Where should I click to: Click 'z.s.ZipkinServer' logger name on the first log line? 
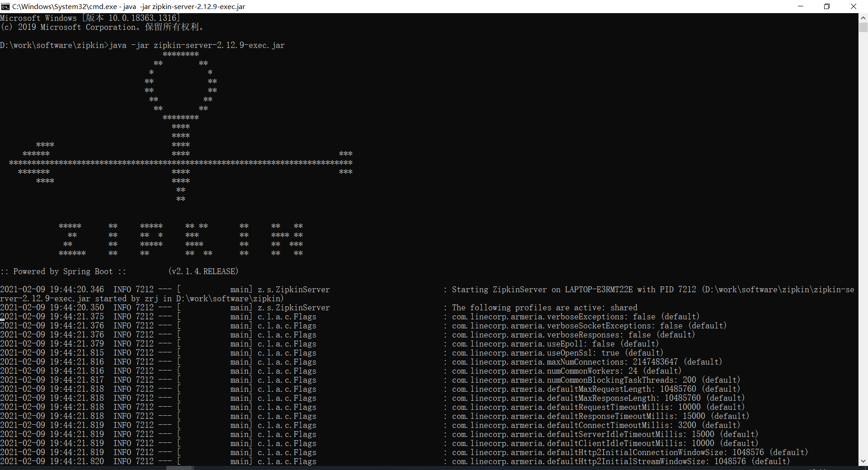(x=294, y=290)
